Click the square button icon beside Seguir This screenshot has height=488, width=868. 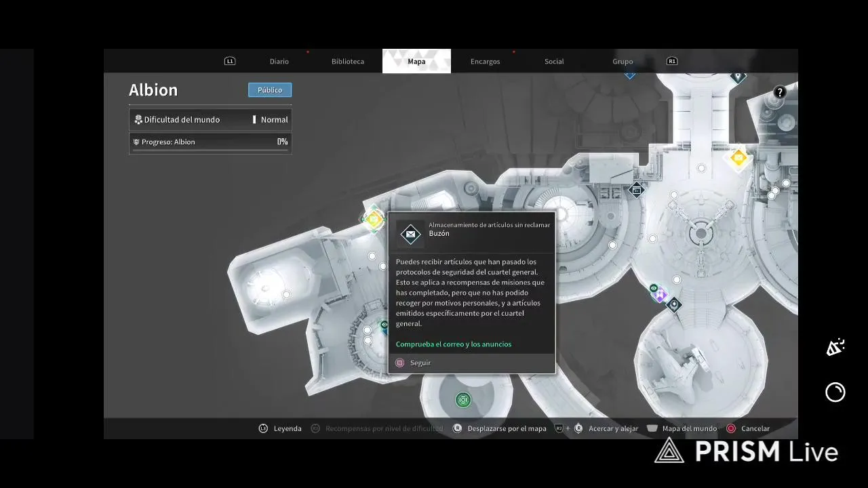point(400,363)
